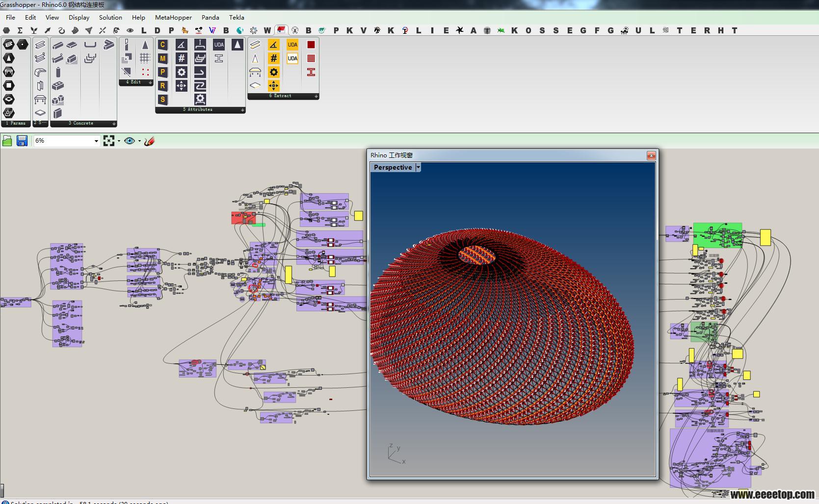Select the grid edit component icon
This screenshot has width=819, height=504.
pos(145,58)
